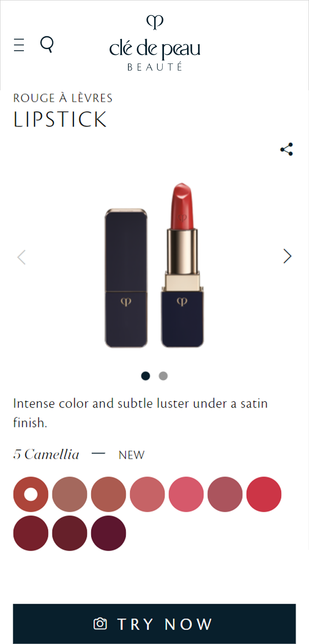Click the lipstick product image
The image size is (309, 644).
pyautogui.click(x=154, y=265)
